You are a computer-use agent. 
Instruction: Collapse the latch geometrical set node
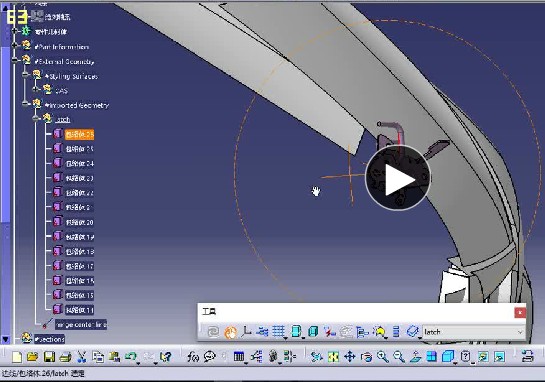click(36, 119)
